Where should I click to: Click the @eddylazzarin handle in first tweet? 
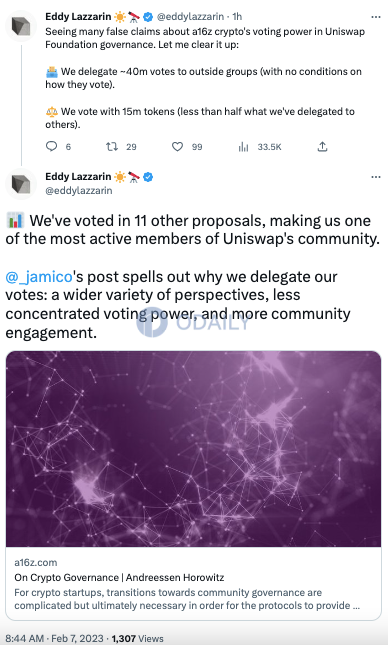tap(190, 17)
